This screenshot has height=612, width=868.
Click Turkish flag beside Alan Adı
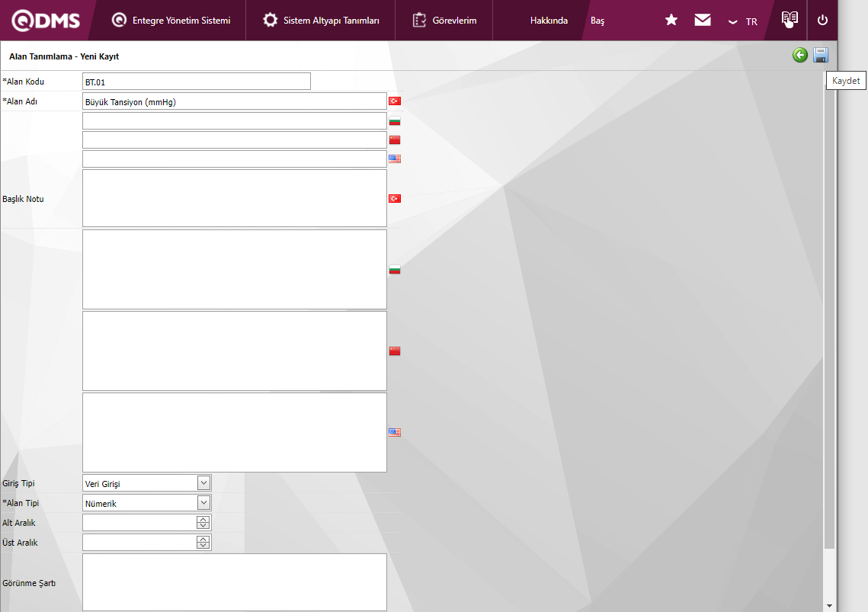point(395,101)
